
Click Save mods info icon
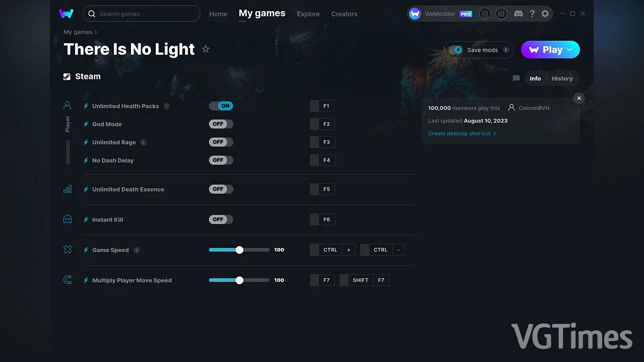click(506, 50)
